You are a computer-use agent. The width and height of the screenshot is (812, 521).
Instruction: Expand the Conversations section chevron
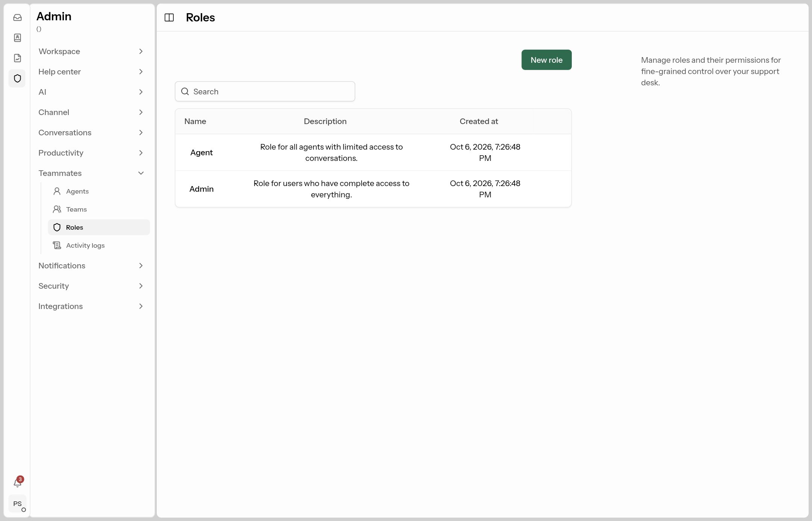[x=141, y=133]
